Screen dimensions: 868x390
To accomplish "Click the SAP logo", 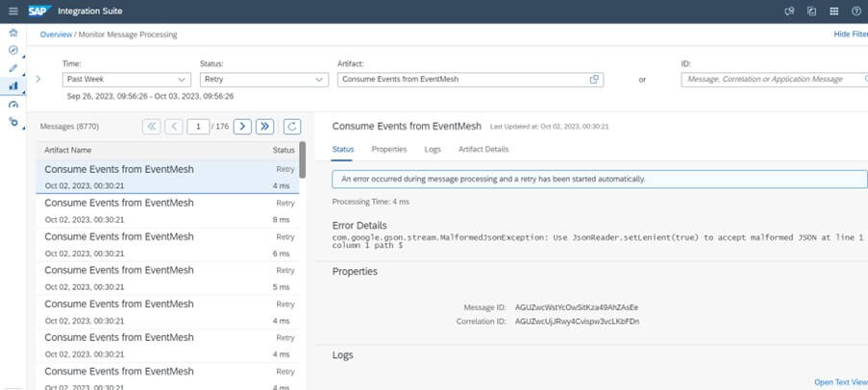I will (x=39, y=12).
